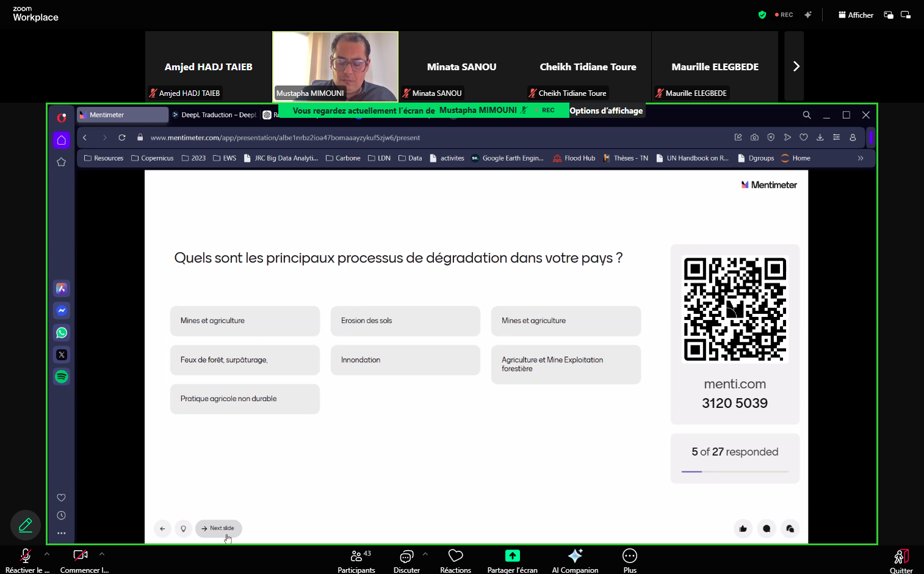Open the Afficher menu in Zoom
Screen dimensions: 924x574
pos(856,15)
